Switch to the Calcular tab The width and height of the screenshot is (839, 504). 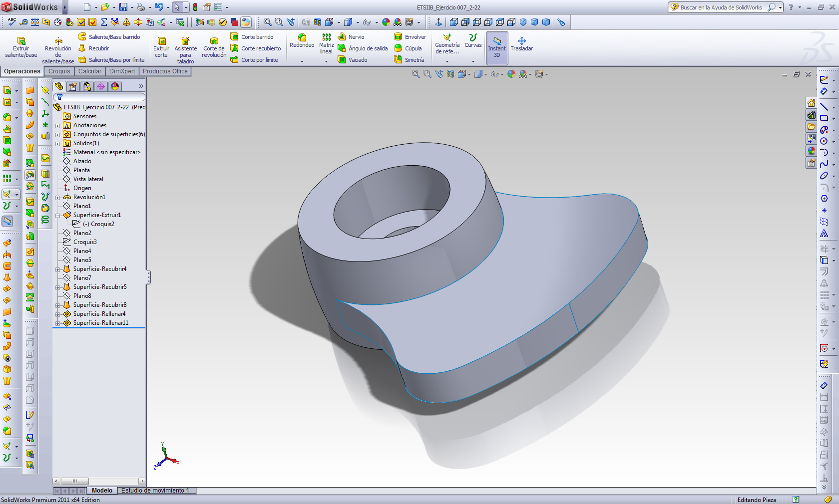pos(90,71)
